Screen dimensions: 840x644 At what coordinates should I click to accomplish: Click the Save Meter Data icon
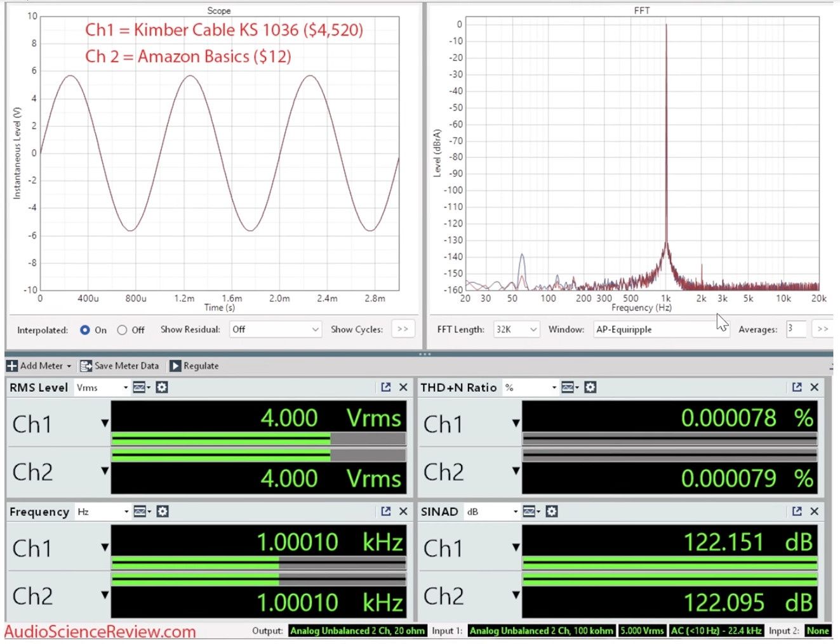pos(86,366)
